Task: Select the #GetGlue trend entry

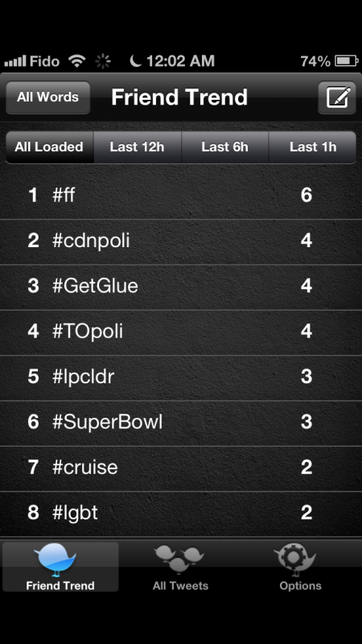Action: pyautogui.click(x=181, y=286)
